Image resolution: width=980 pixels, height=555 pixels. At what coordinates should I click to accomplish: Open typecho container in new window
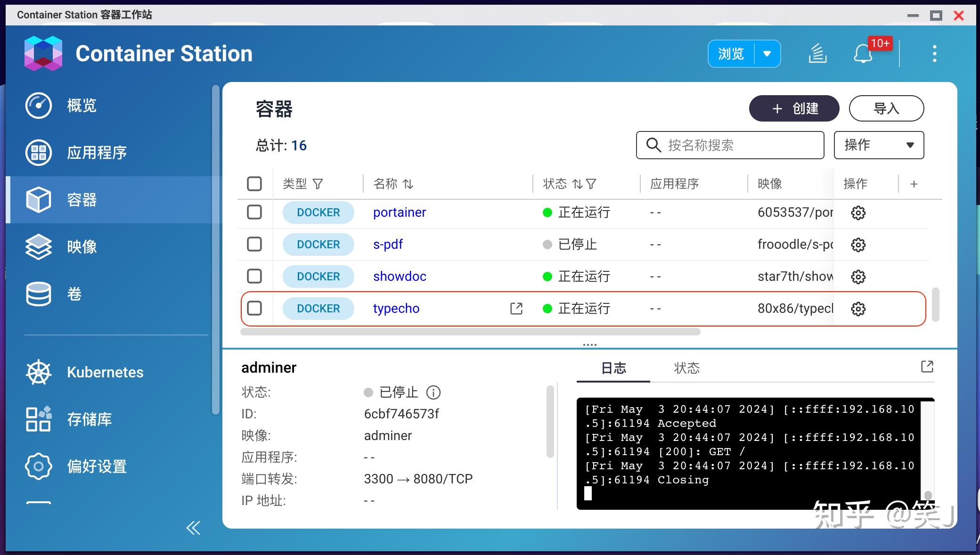516,309
